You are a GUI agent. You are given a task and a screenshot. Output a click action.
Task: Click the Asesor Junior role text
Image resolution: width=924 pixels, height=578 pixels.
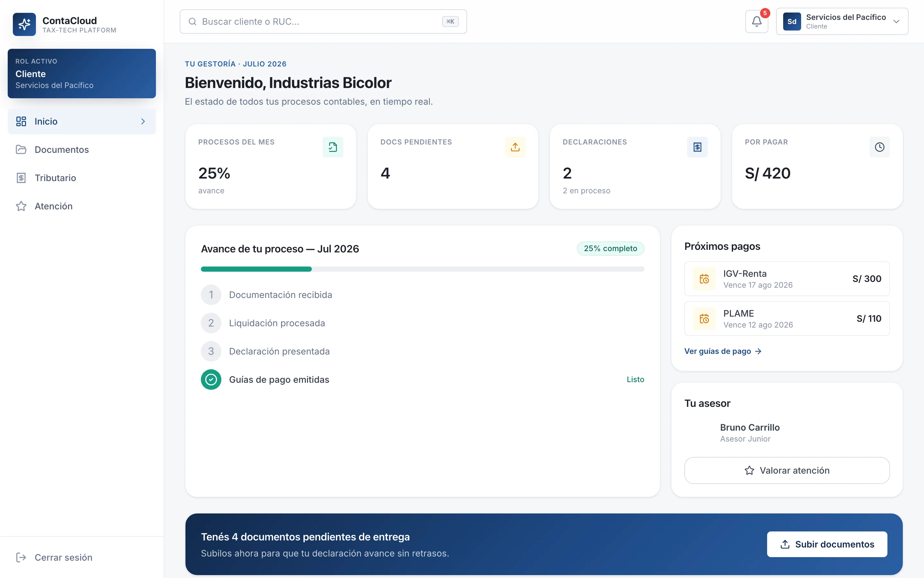click(x=745, y=439)
